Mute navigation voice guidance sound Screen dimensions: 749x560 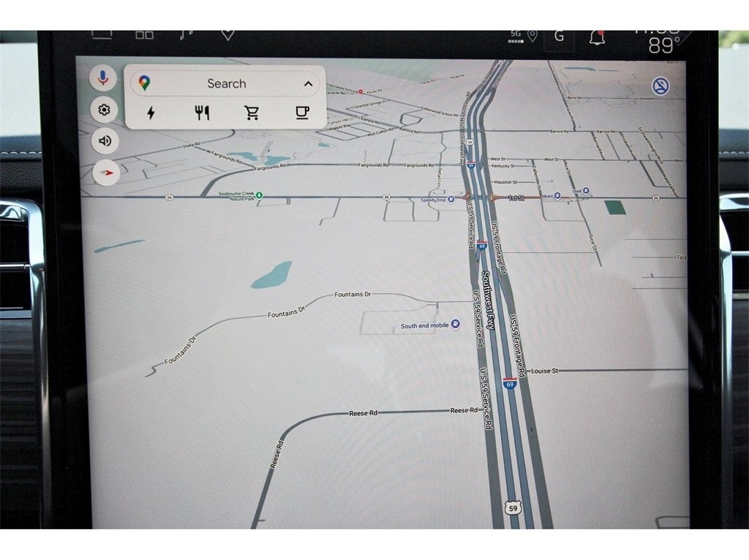(x=105, y=141)
